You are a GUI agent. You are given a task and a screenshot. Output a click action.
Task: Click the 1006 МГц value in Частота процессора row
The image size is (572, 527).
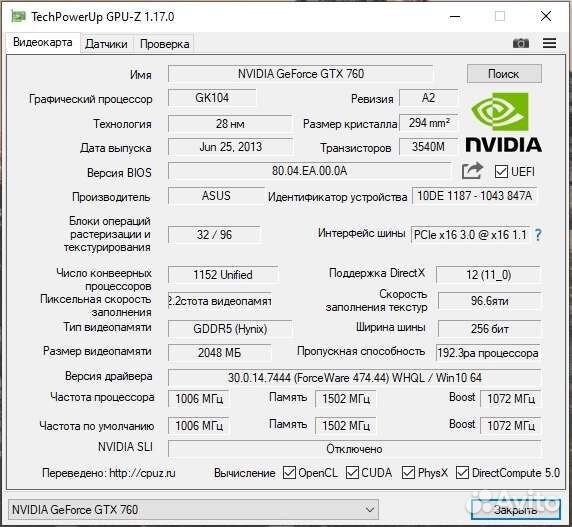tap(199, 399)
